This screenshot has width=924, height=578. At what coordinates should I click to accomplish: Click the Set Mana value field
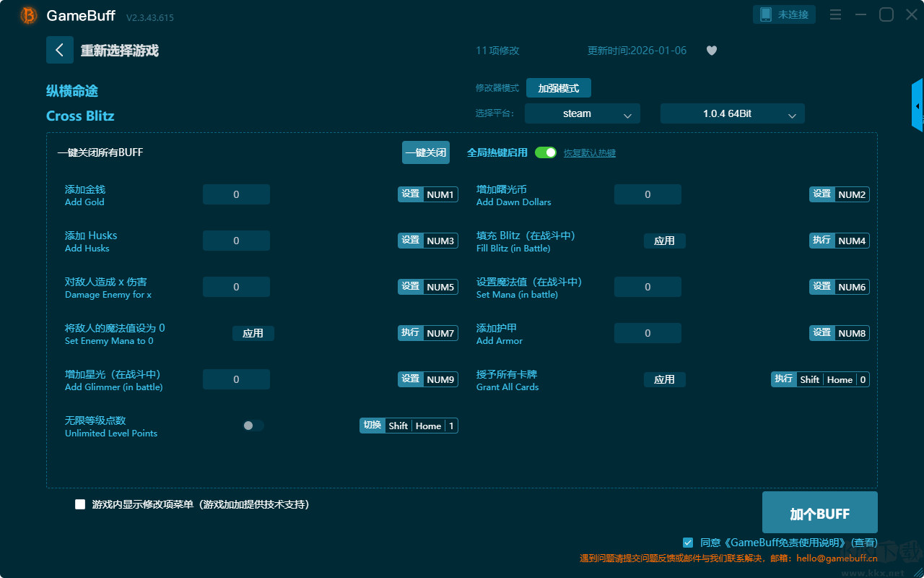point(648,287)
